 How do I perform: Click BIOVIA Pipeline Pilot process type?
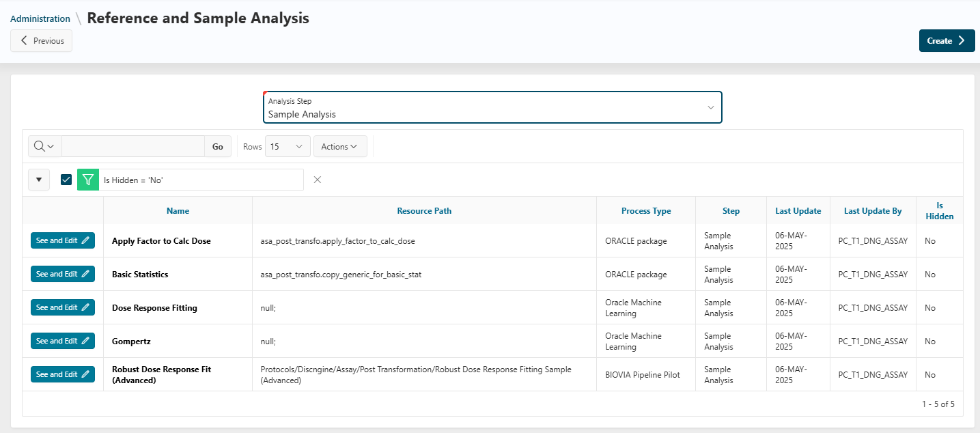pos(643,375)
